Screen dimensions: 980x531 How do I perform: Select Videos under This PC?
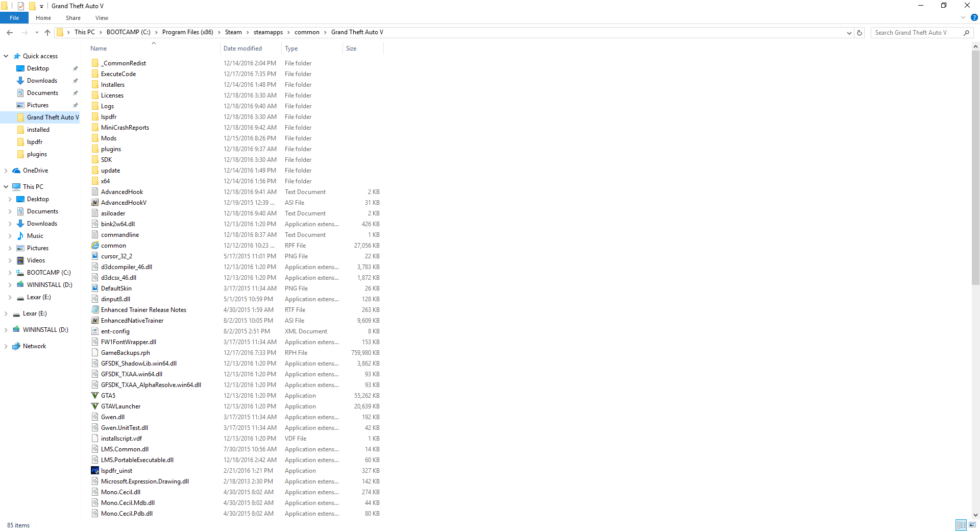[36, 260]
